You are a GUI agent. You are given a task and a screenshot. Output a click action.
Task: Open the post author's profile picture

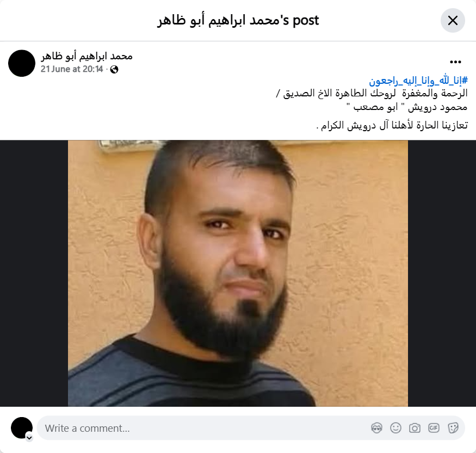coord(22,63)
